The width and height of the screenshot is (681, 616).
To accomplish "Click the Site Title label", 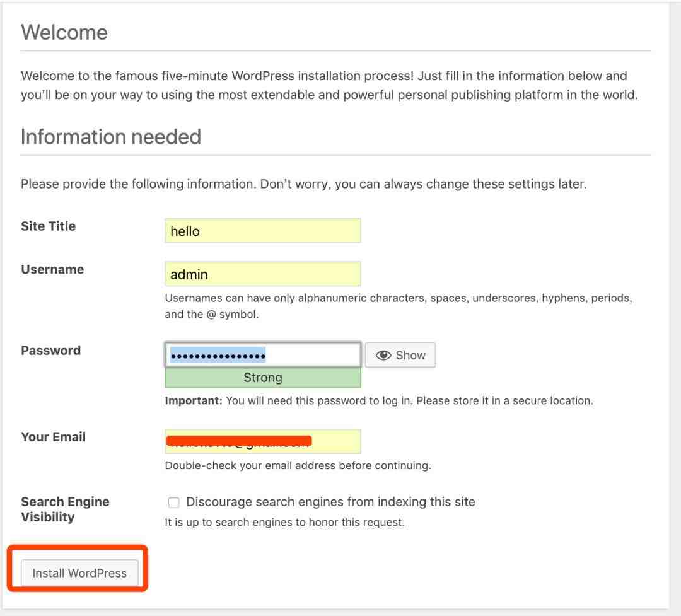I will tap(48, 226).
